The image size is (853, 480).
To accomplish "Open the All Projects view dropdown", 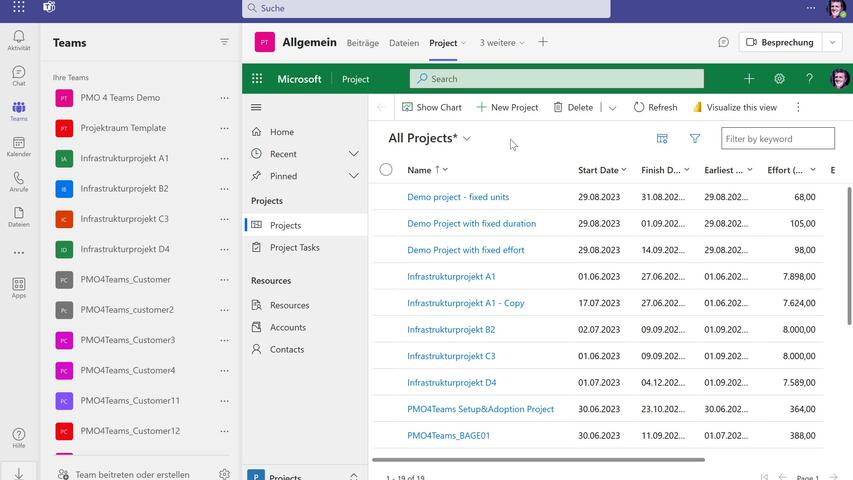I will [x=467, y=139].
